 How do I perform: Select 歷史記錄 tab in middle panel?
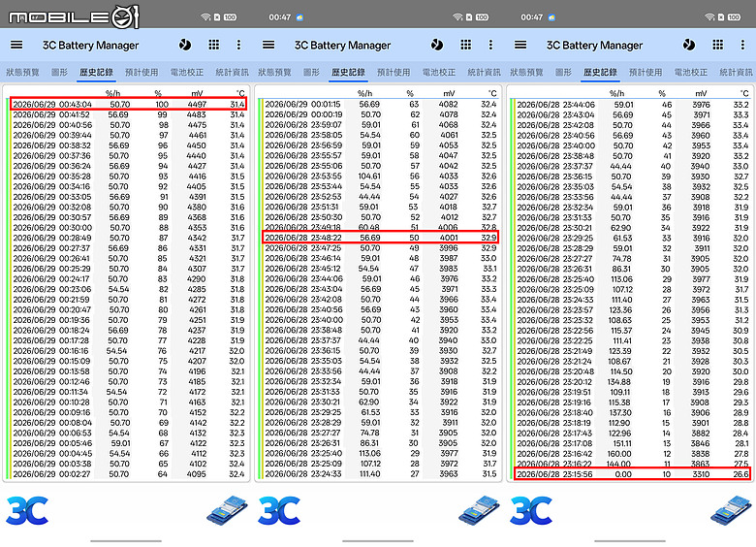[348, 72]
